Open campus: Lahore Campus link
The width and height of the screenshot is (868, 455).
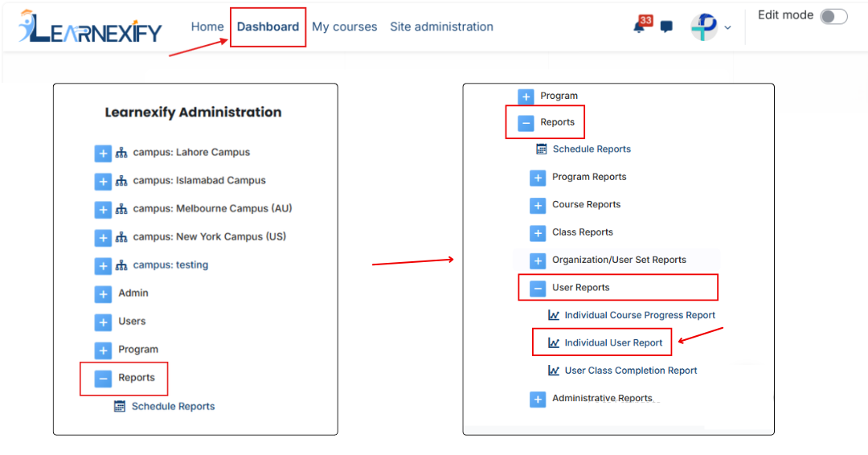pyautogui.click(x=191, y=152)
